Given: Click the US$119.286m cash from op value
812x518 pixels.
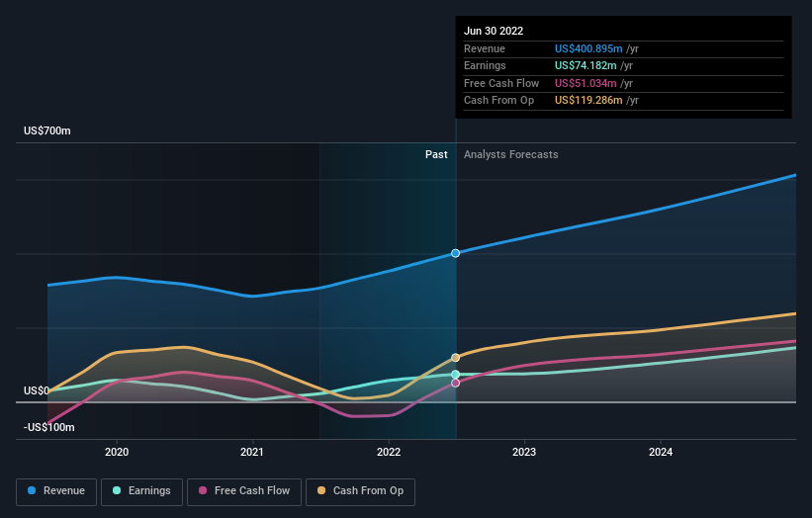Looking at the screenshot, I should click(x=588, y=101).
